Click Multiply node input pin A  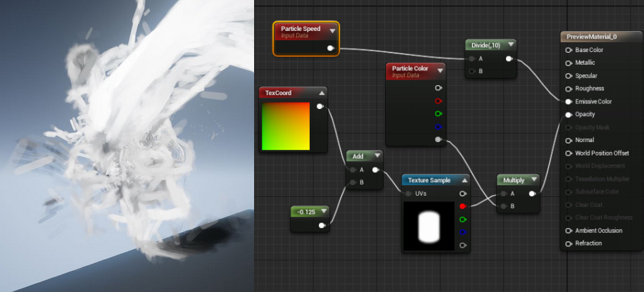(503, 193)
